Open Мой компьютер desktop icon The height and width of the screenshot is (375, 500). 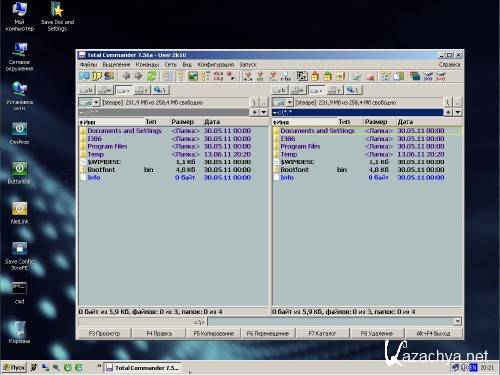pyautogui.click(x=20, y=16)
